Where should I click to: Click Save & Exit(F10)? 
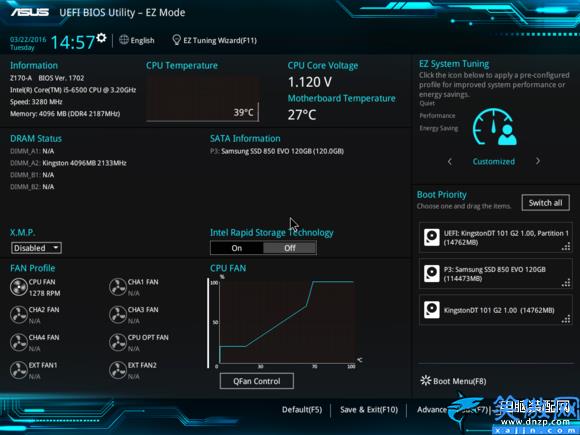[369, 410]
